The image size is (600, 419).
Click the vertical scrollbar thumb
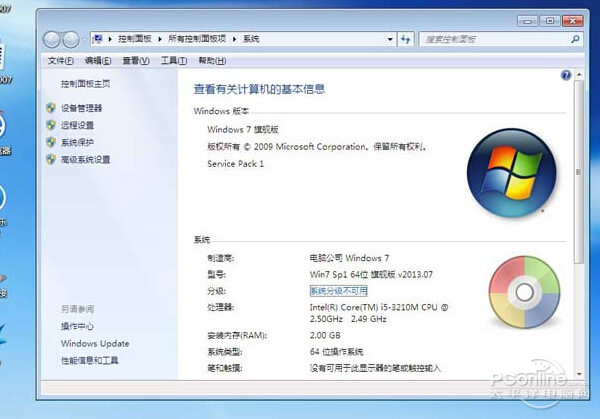pyautogui.click(x=579, y=172)
